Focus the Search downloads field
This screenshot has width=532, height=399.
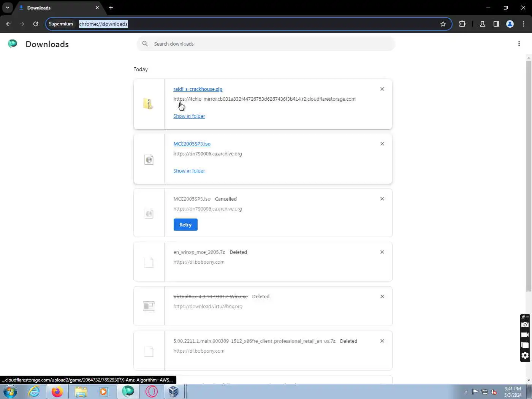[266, 44]
